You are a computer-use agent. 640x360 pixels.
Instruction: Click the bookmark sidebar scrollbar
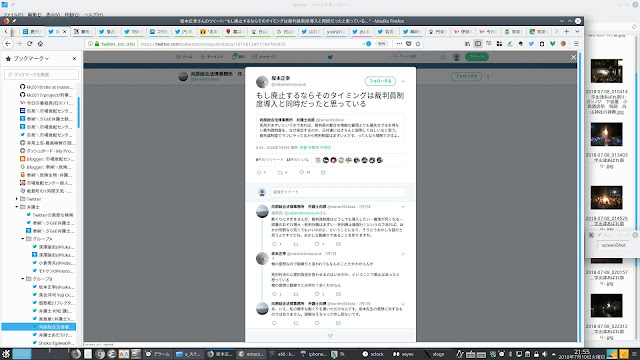(78, 112)
